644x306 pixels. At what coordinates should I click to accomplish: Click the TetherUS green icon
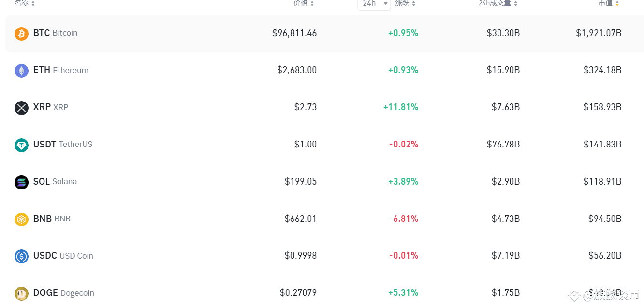[x=21, y=145]
